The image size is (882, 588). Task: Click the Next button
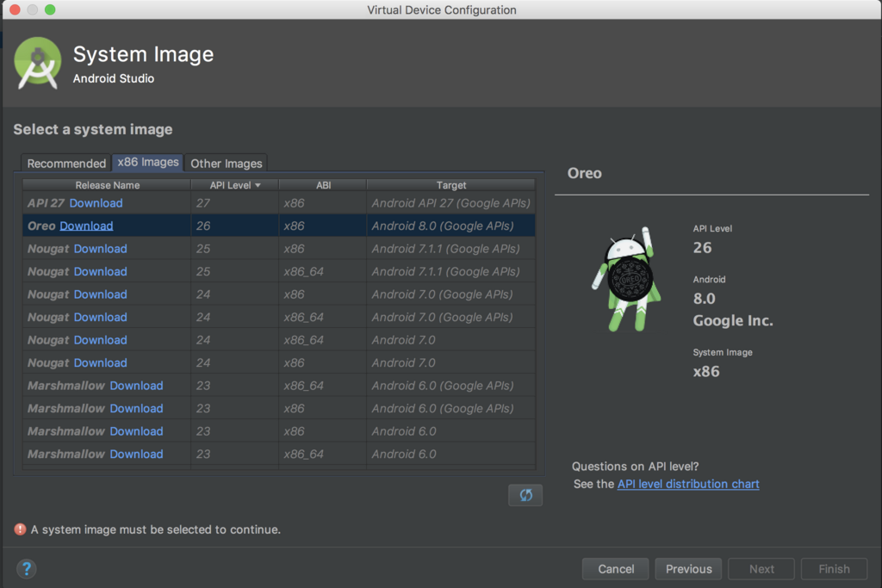click(761, 569)
